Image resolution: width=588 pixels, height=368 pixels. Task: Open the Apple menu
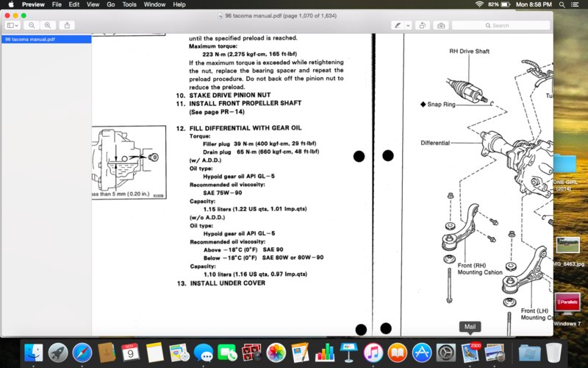coord(11,4)
